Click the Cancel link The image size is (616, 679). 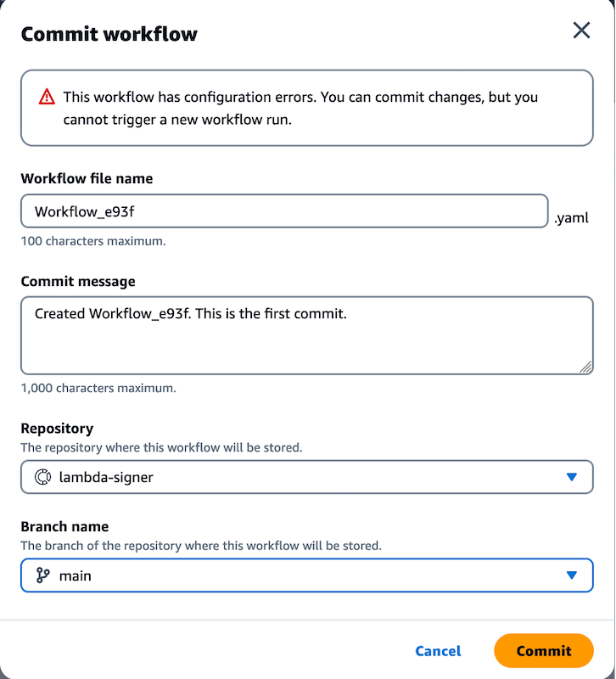click(x=438, y=651)
